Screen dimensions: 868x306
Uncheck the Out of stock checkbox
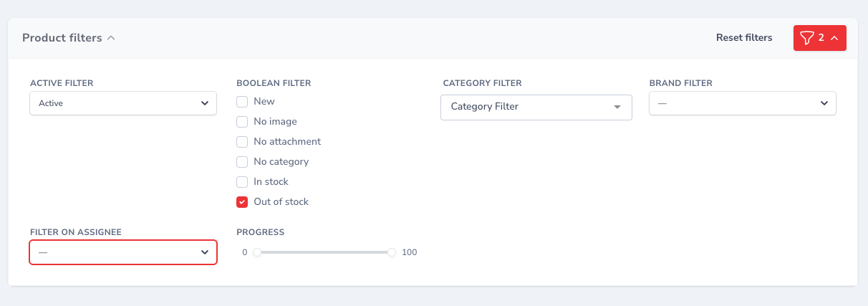coord(242,202)
